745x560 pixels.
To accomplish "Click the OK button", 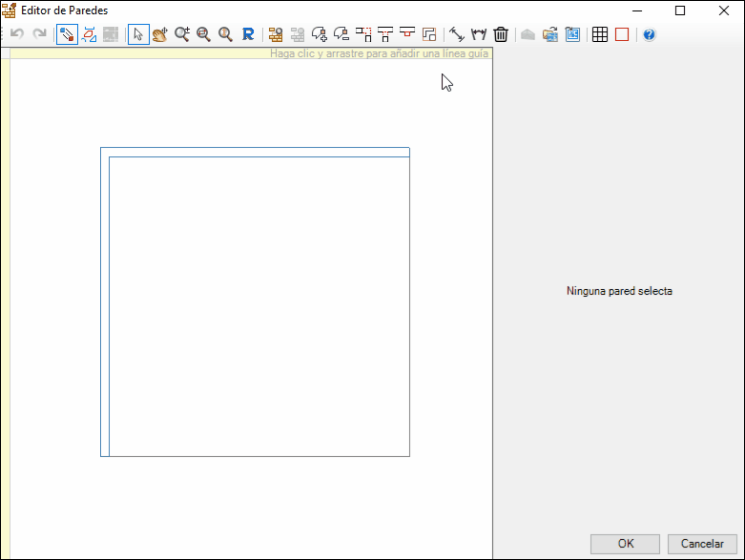I will [625, 544].
